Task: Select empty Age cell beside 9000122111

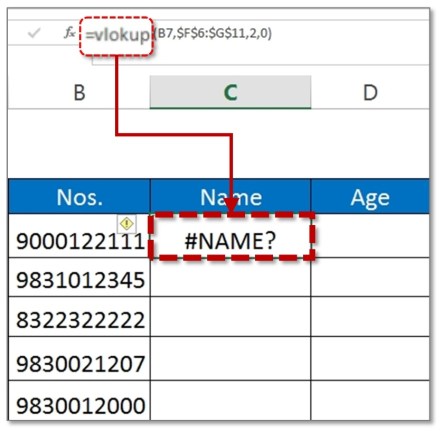Action: pyautogui.click(x=370, y=236)
